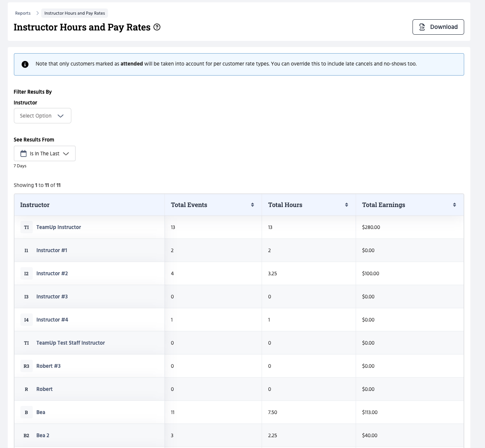Click the TI avatar next to TeamUp Instructor
This screenshot has width=485, height=448.
coord(26,227)
